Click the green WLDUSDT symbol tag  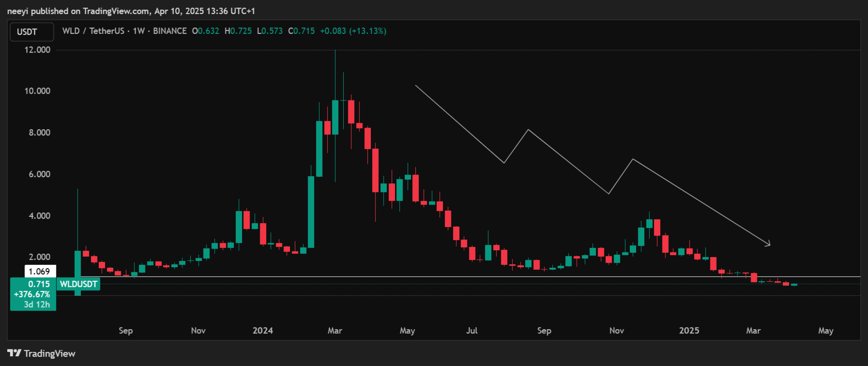[x=78, y=284]
